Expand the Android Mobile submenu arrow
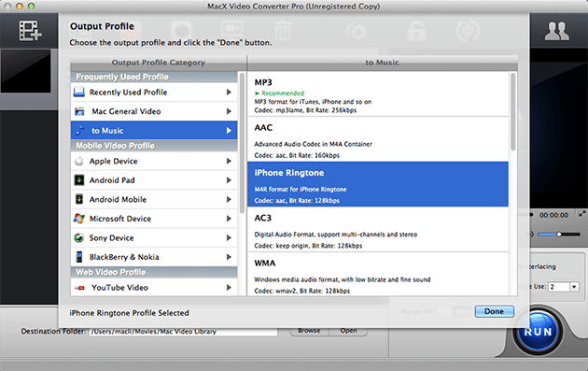This screenshot has height=371, width=588. pos(229,199)
